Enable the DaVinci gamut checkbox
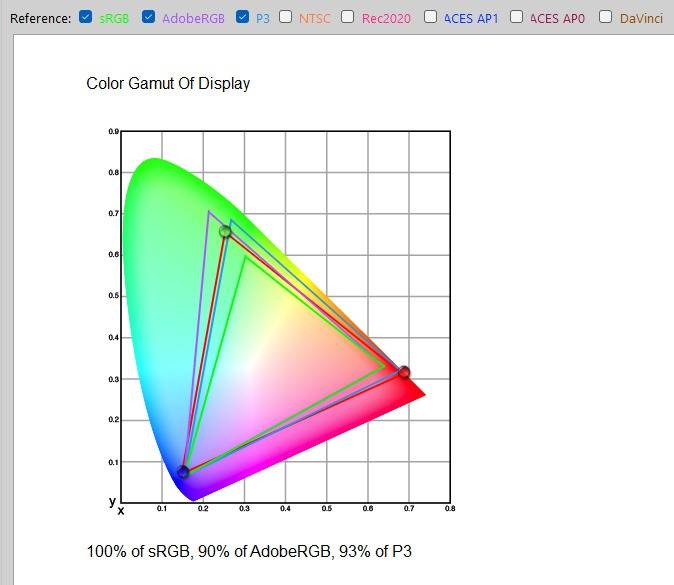 click(605, 17)
